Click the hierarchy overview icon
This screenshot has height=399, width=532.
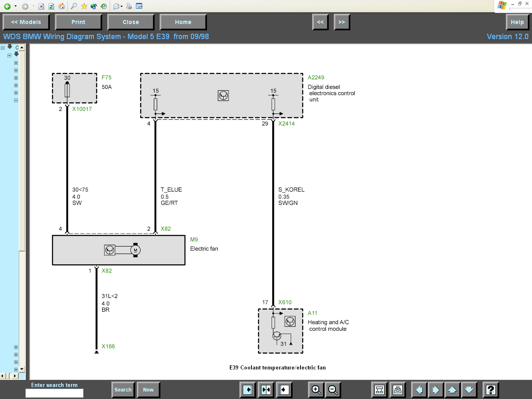379,390
